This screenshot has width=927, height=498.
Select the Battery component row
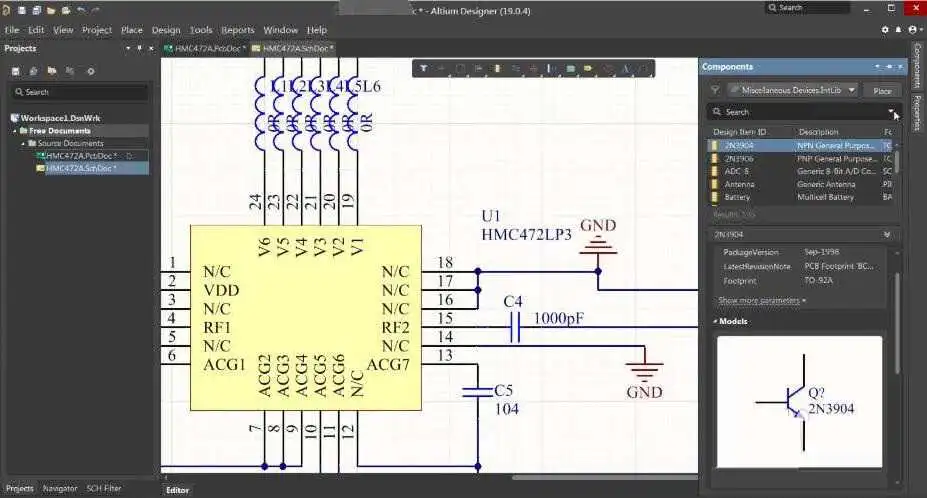[802, 197]
